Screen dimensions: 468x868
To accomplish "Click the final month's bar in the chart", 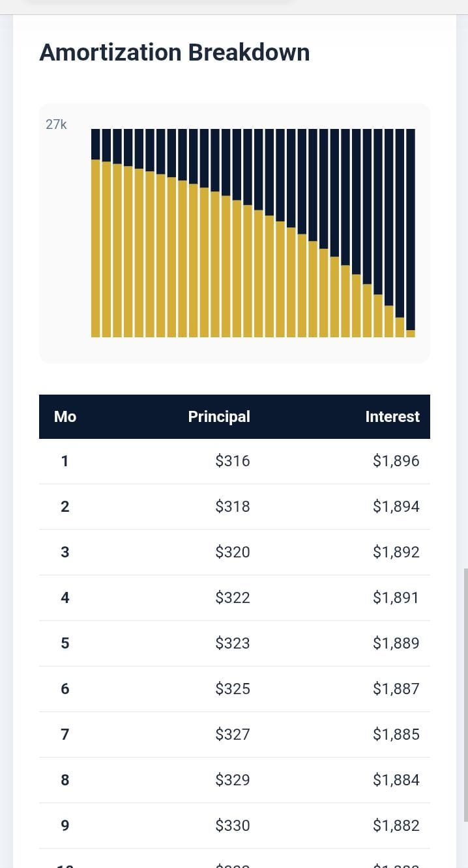I will 411,234.
